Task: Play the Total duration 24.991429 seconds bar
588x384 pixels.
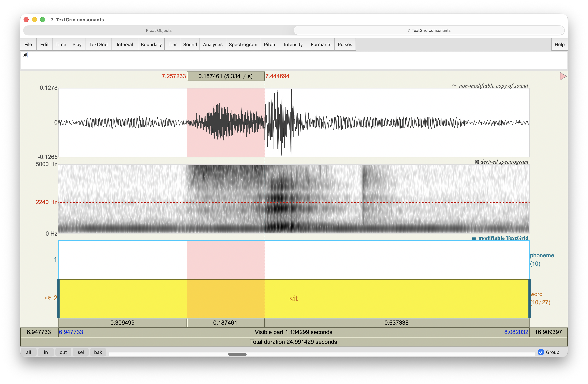Action: 294,342
